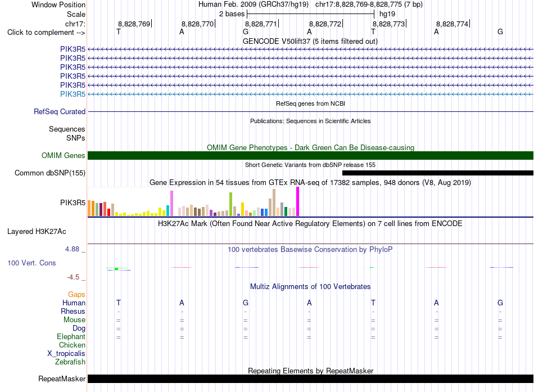Click the Sequences subtrack label
This screenshot has width=534, height=392.
tap(67, 129)
